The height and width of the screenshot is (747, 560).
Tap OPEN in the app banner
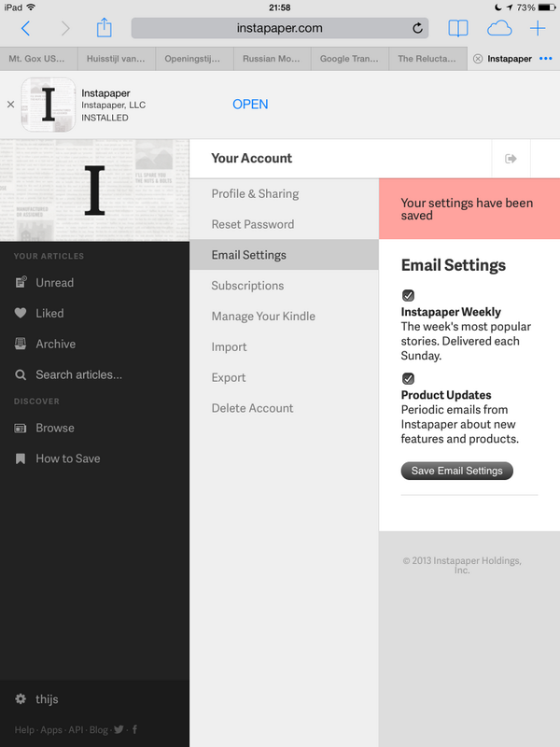click(x=250, y=105)
